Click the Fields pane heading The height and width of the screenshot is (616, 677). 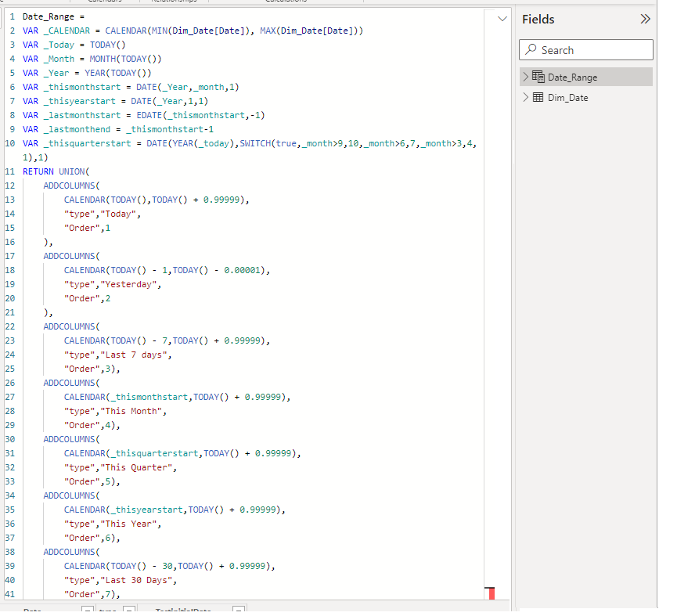pos(538,20)
